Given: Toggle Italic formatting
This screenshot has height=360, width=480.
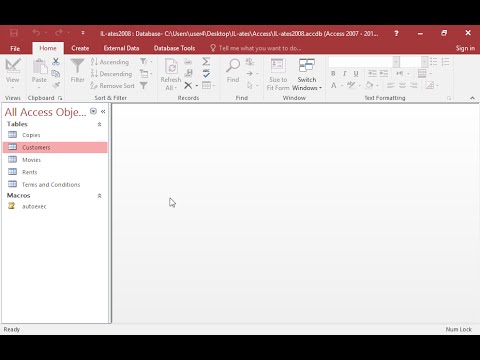Looking at the screenshot, I should point(344,74).
